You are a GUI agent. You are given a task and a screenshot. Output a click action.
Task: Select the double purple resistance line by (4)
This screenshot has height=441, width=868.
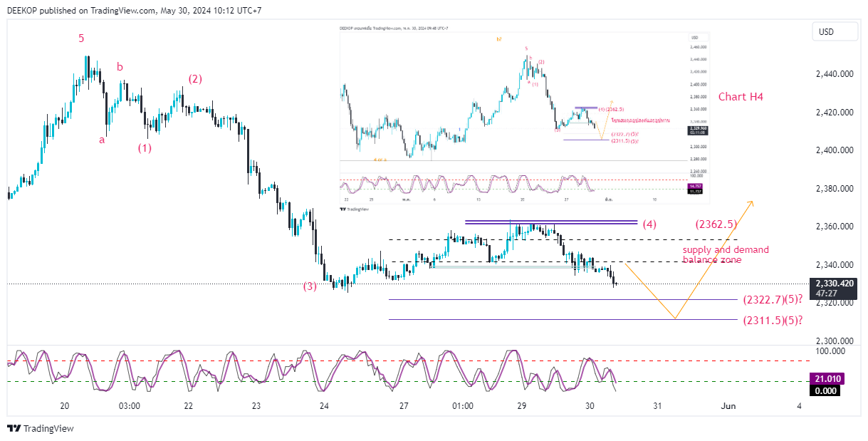[551, 222]
